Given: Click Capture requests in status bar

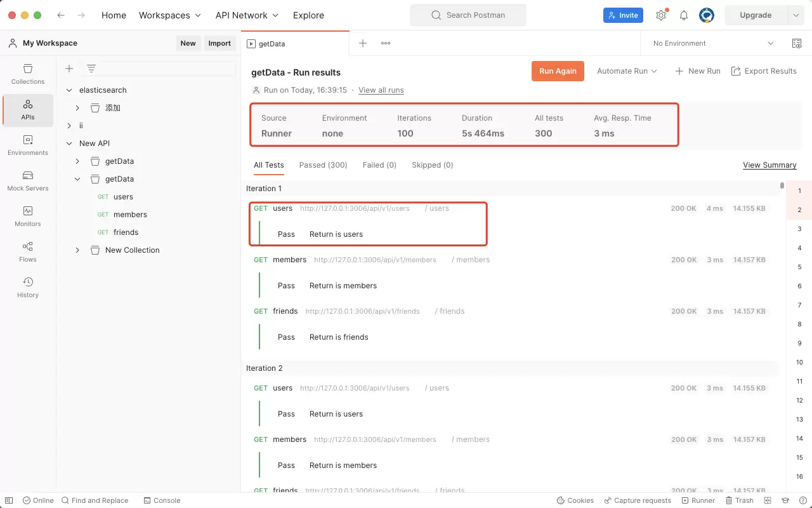Looking at the screenshot, I should coord(638,500).
